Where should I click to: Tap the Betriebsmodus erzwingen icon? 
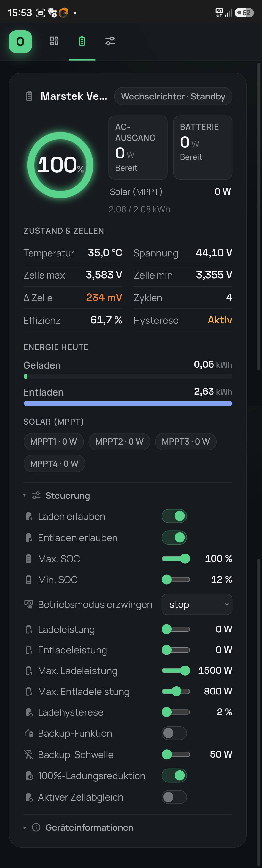click(29, 604)
